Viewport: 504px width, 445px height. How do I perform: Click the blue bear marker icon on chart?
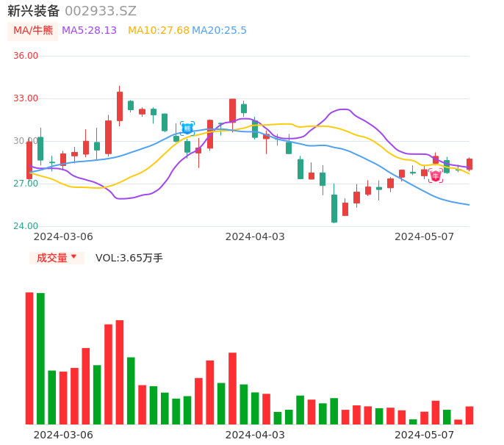pyautogui.click(x=187, y=129)
